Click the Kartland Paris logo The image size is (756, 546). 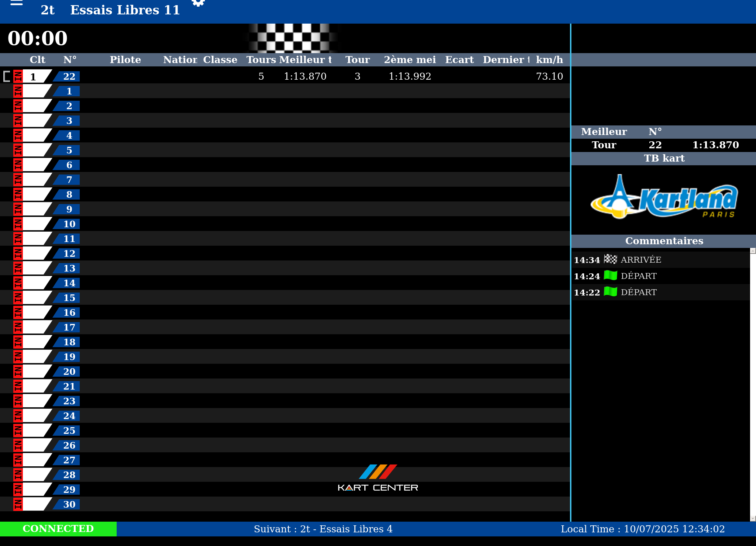pos(664,198)
